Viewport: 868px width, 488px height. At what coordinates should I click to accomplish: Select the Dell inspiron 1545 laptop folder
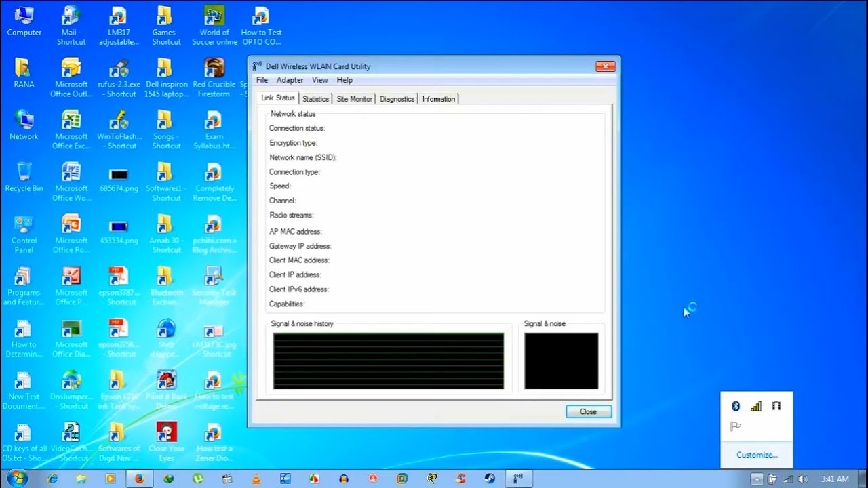tap(166, 78)
